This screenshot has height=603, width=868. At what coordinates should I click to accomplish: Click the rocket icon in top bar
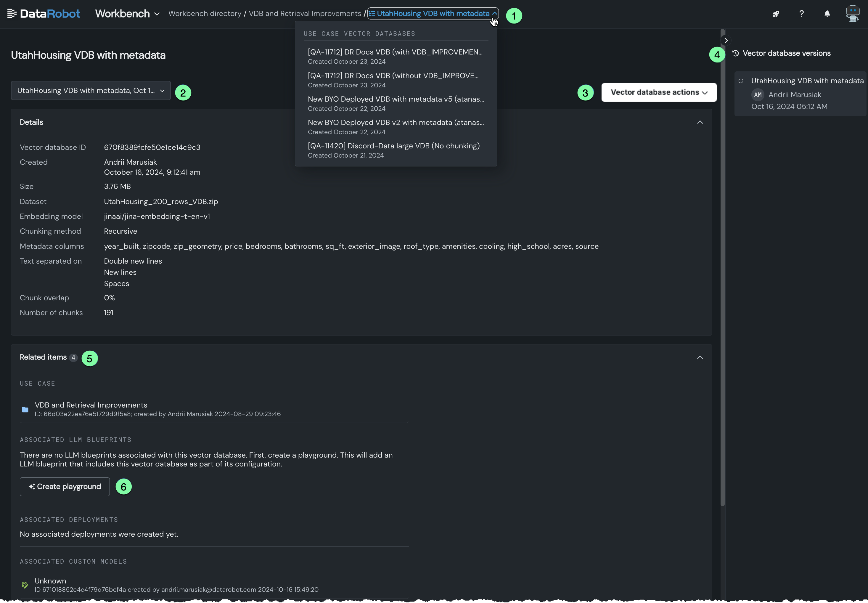tap(776, 14)
